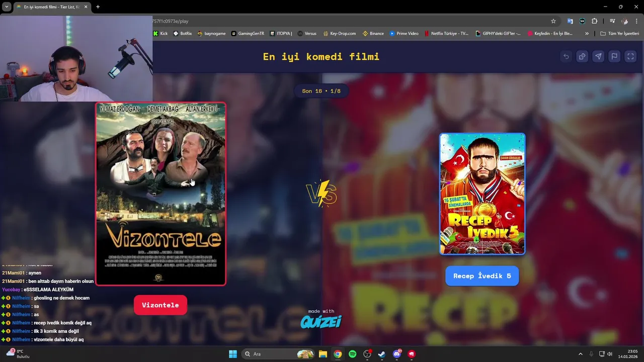Open Discord from the taskbar
The image size is (644, 362).
397,354
